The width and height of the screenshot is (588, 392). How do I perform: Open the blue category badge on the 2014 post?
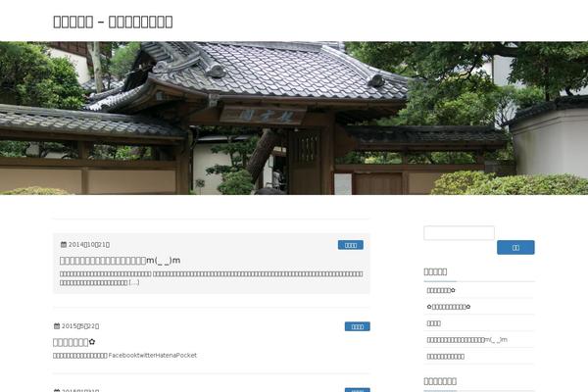[x=351, y=245]
